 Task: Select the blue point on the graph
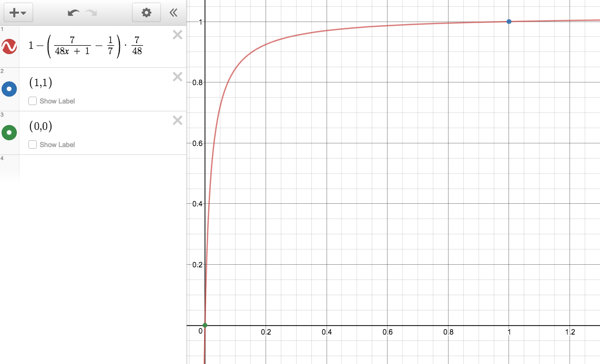coord(509,22)
